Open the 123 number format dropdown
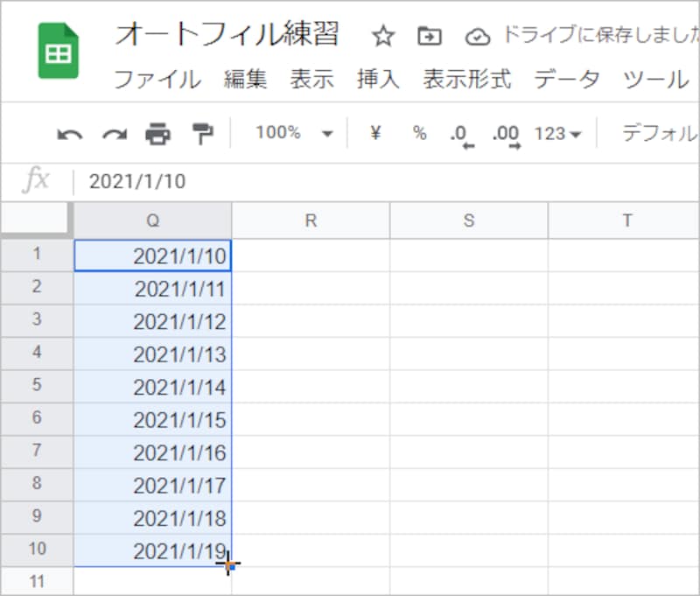 [556, 133]
